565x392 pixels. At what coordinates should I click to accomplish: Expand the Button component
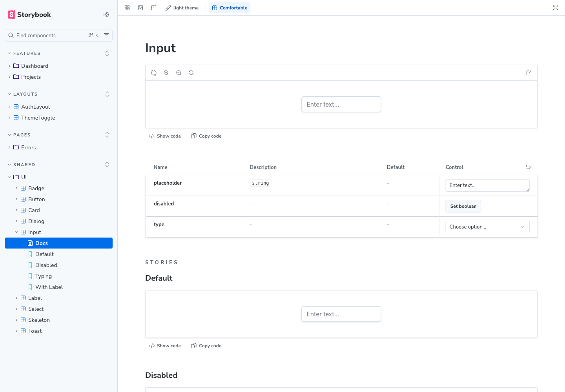(58, 199)
